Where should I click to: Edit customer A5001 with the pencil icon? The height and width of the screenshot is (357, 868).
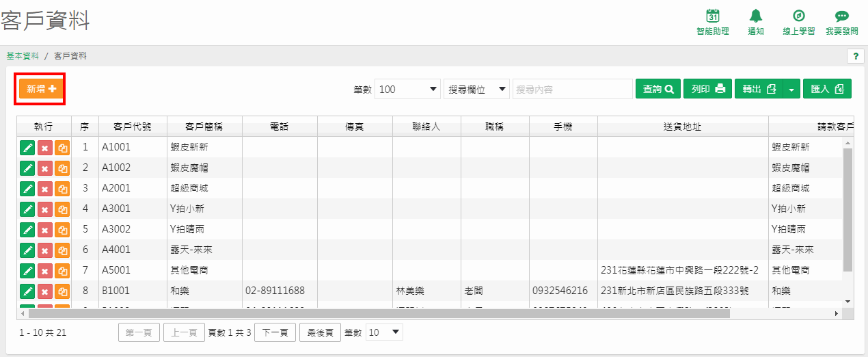point(27,270)
